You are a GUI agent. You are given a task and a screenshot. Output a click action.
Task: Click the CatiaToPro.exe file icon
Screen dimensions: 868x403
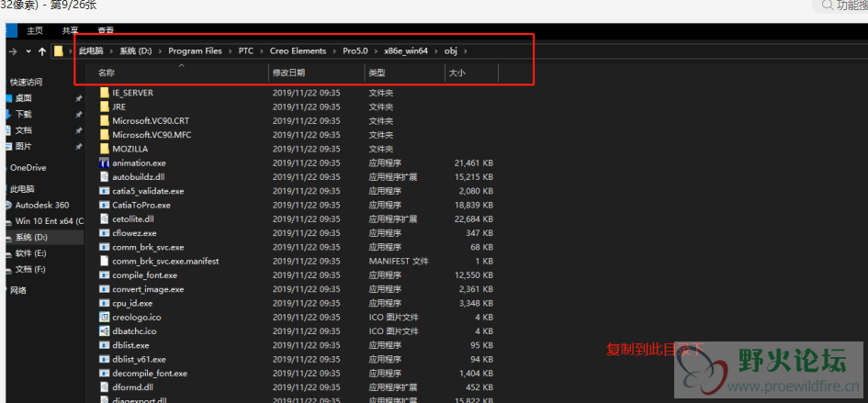click(105, 205)
